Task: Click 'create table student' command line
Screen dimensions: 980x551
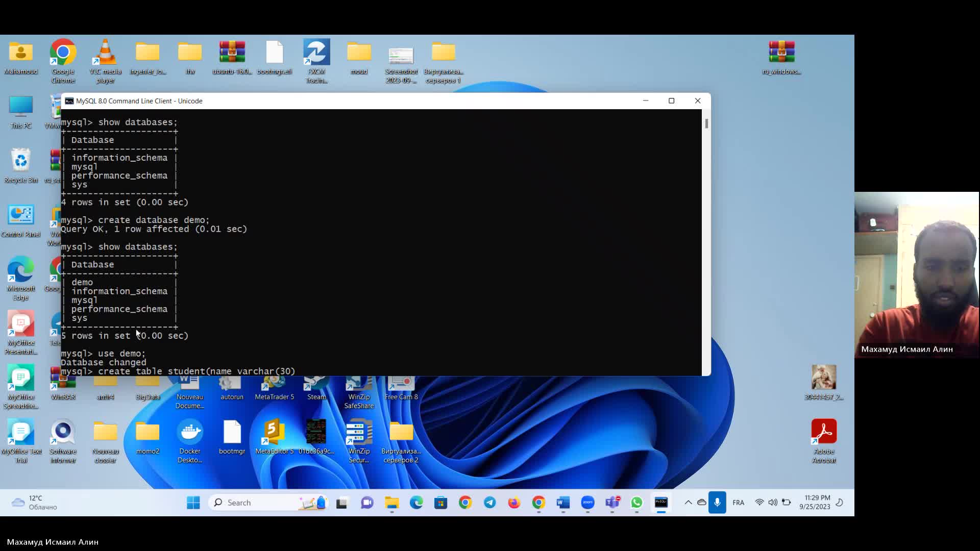Action: pos(178,371)
